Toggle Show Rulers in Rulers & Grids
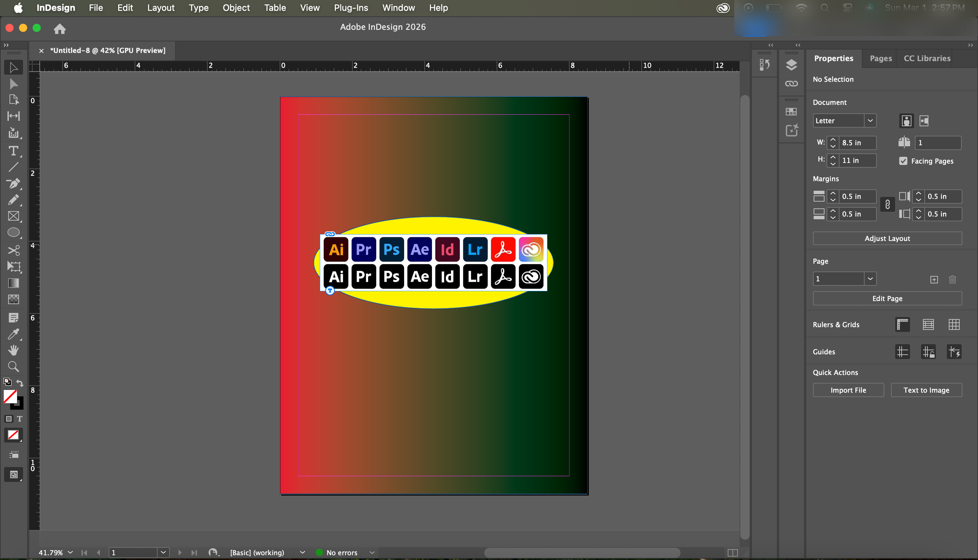 (903, 324)
